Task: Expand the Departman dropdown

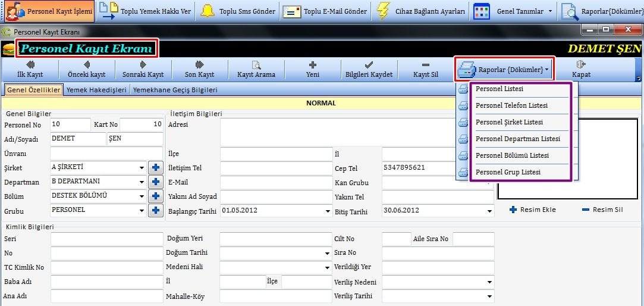Action: pos(142,182)
